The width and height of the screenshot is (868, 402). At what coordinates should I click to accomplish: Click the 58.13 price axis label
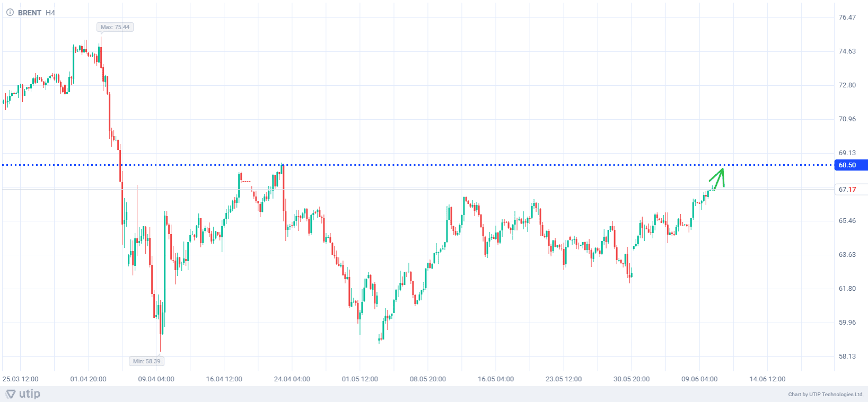pyautogui.click(x=847, y=356)
